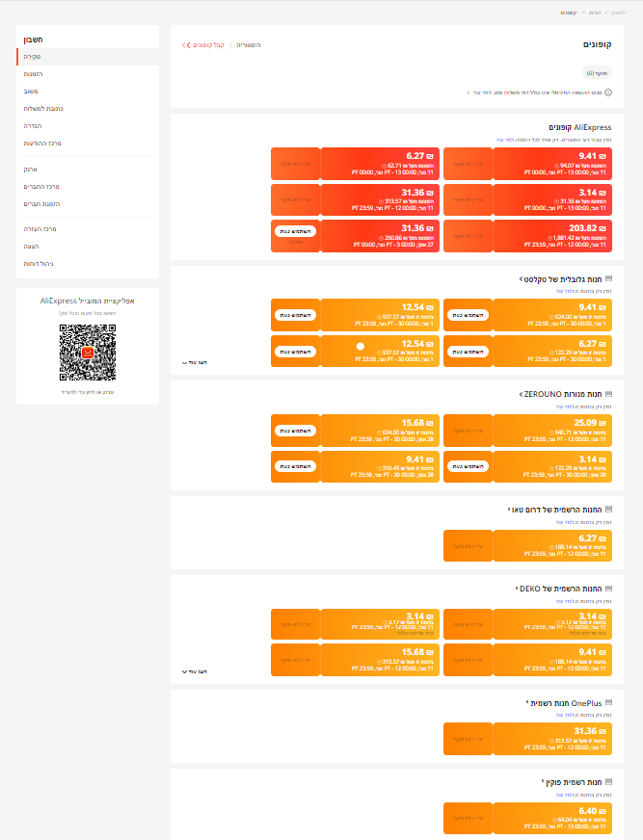Click השתמש כעת on טקלסט 6.27 coupon

click(x=468, y=352)
